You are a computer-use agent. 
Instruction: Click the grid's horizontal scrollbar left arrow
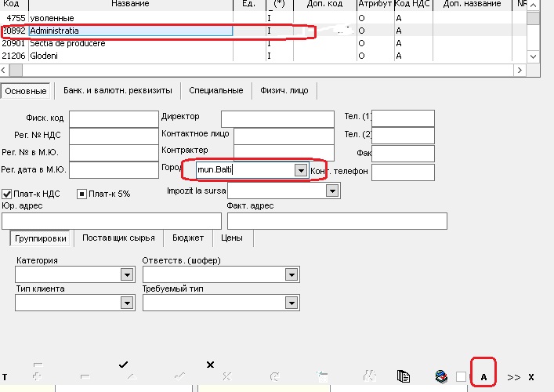click(4, 70)
